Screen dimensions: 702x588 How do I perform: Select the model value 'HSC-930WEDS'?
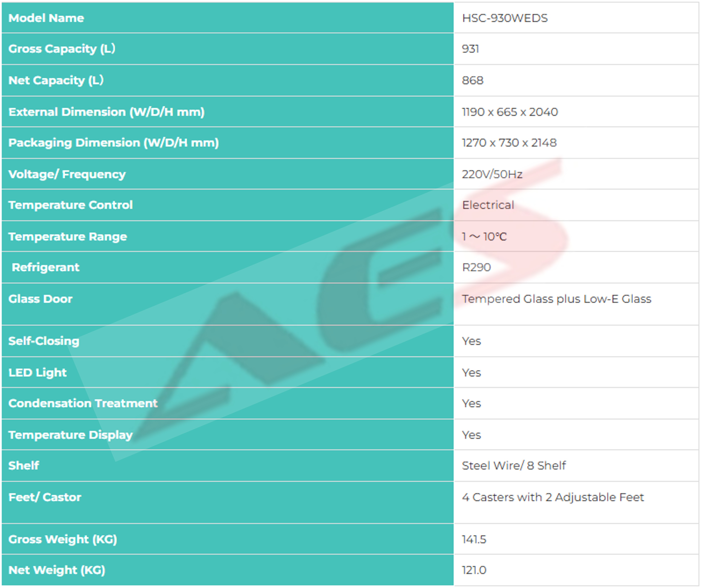click(x=505, y=18)
